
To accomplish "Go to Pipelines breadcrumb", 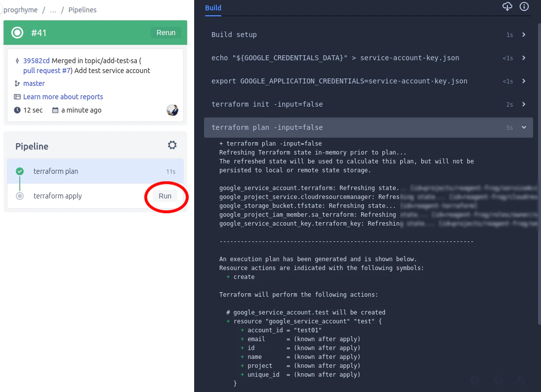I will (82, 10).
